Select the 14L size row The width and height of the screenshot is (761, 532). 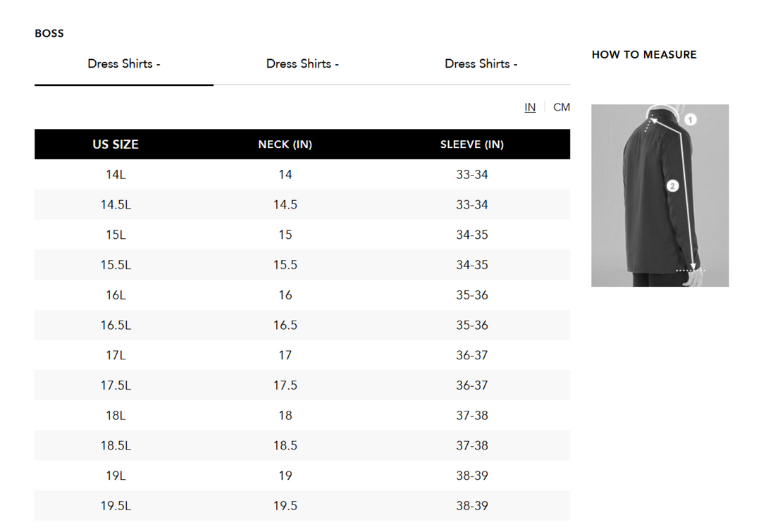pyautogui.click(x=116, y=174)
